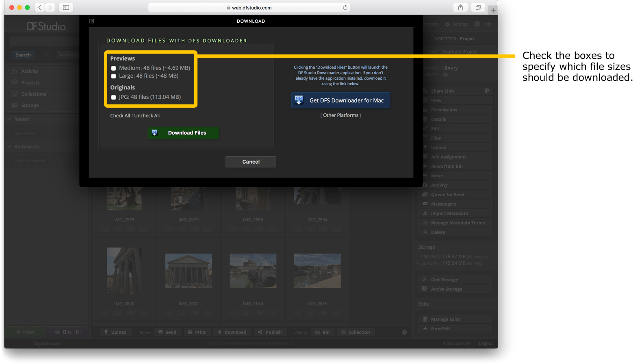The image size is (642, 364).
Task: Open Settings in the top bar
Action: [x=457, y=24]
